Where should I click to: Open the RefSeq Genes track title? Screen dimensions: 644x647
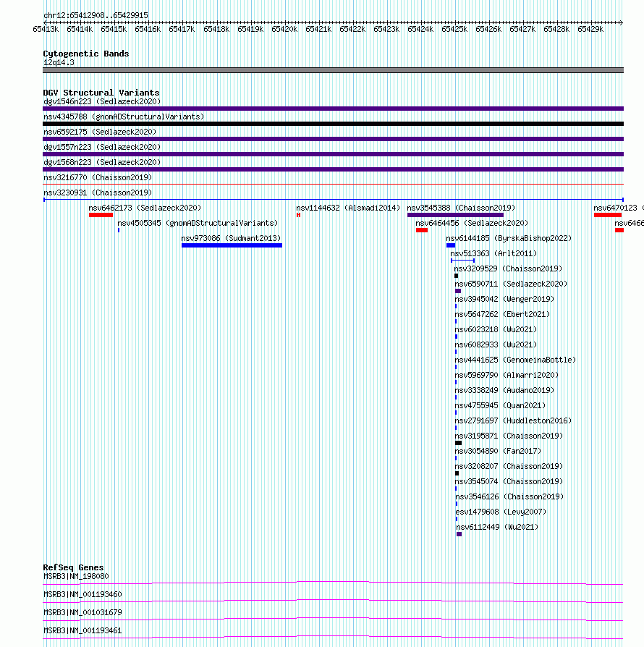[73, 568]
